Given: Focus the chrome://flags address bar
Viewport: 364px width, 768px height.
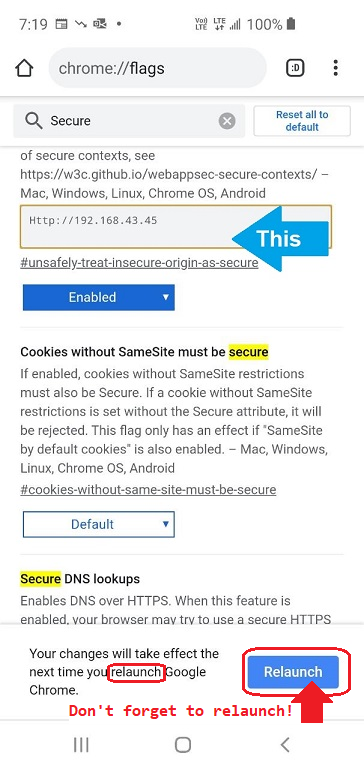Looking at the screenshot, I should point(157,68).
